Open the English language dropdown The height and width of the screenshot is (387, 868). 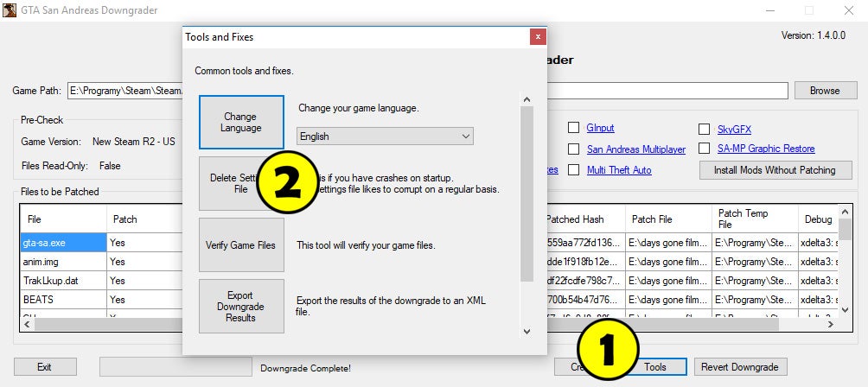pos(385,136)
